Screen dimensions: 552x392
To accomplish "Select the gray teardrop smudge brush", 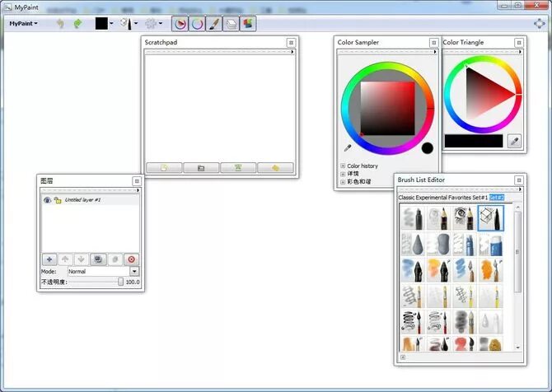I will (x=413, y=245).
